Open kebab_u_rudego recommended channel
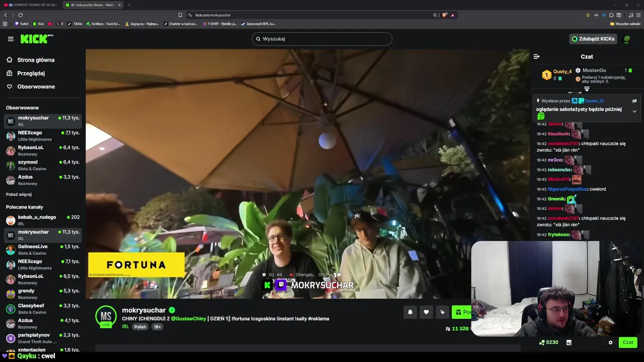644x362 pixels. pos(43,220)
